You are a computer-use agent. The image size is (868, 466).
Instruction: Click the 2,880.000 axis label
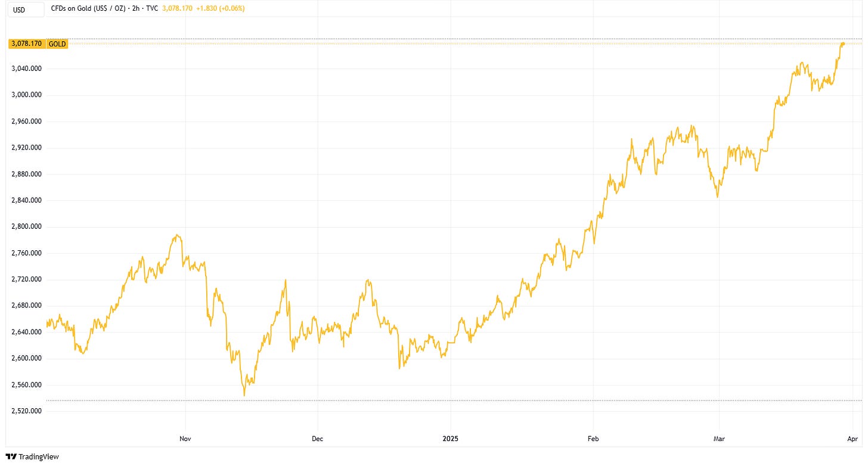(26, 174)
